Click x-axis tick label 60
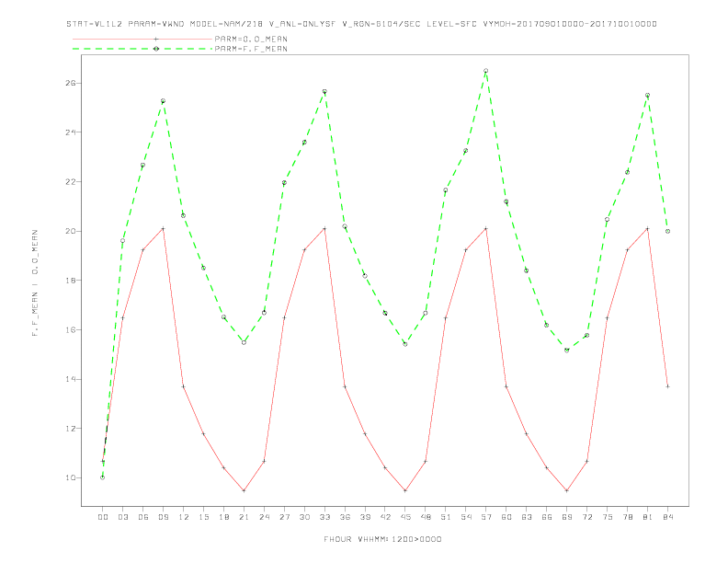728x563 pixels. pos(506,517)
